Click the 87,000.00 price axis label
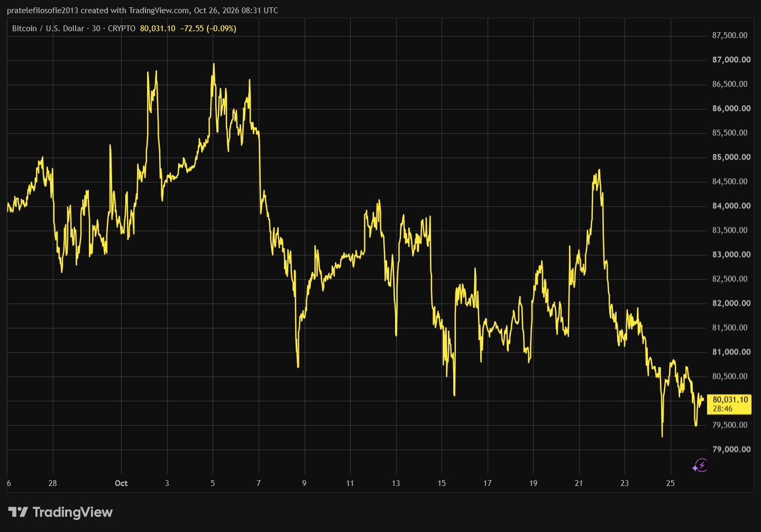This screenshot has height=532, width=761. [731, 60]
